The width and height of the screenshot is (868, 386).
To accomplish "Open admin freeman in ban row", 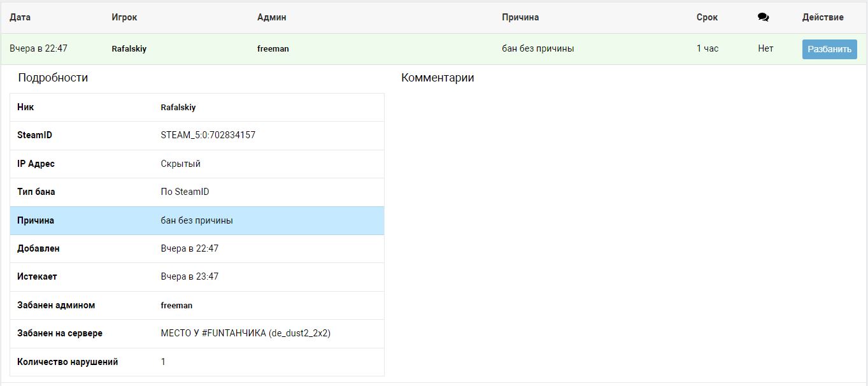I will [x=273, y=48].
